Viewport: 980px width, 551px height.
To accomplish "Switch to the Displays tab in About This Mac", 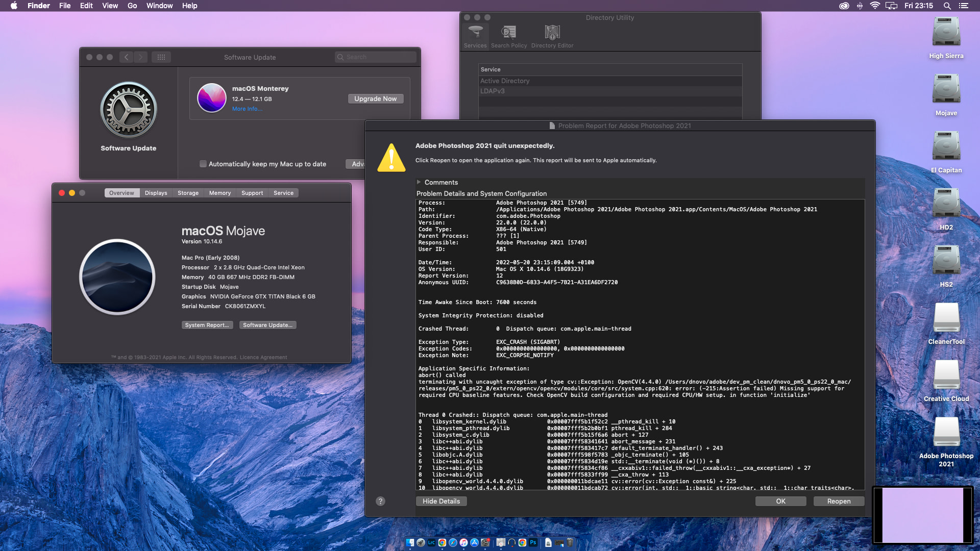I will click(156, 193).
